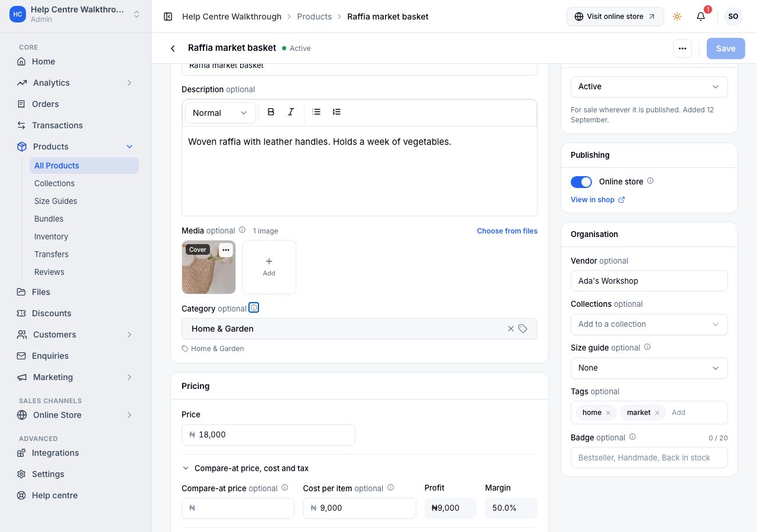Click the Save button
The height and width of the screenshot is (532, 757).
click(726, 48)
